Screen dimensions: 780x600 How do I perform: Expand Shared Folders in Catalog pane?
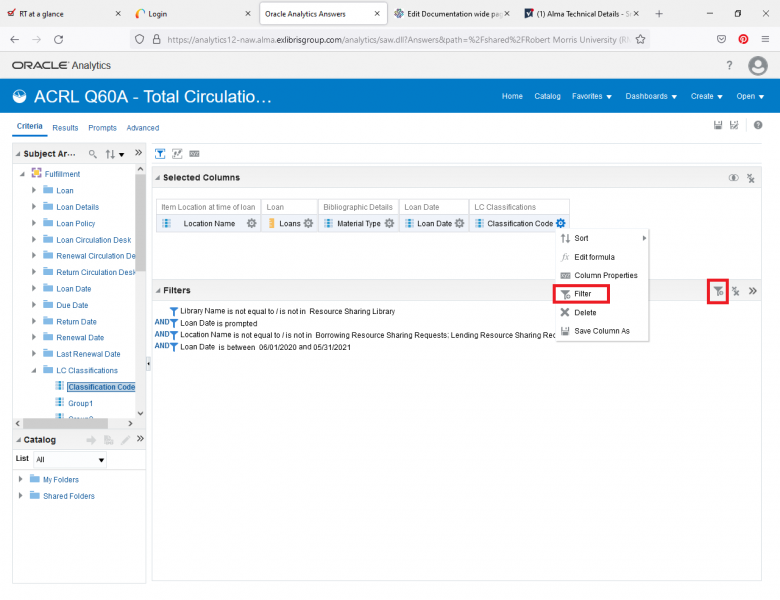pyautogui.click(x=20, y=496)
